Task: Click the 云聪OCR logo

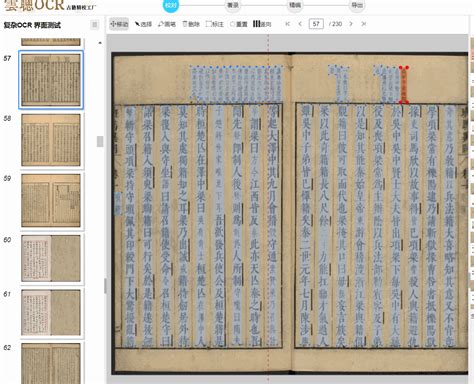Action: 50,5
